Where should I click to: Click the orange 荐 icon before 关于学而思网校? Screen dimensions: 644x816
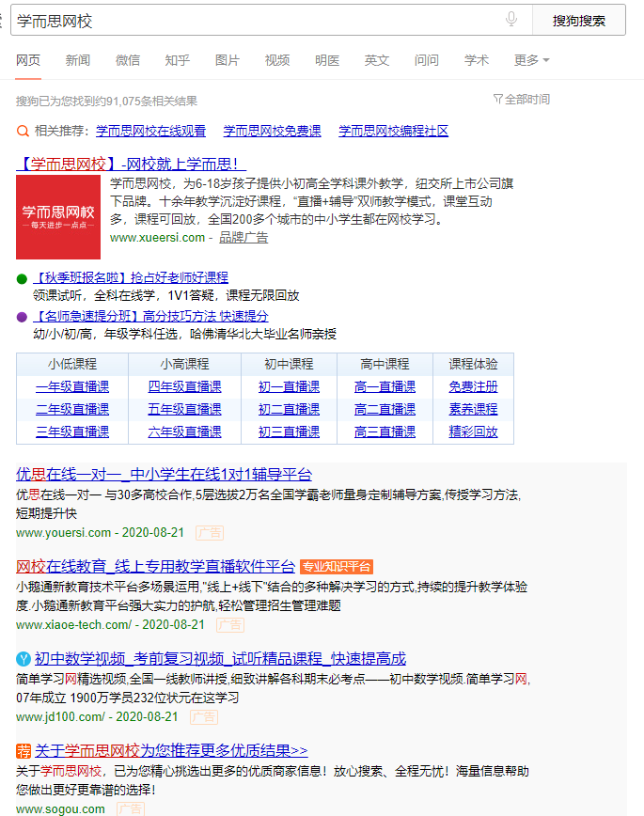point(24,750)
